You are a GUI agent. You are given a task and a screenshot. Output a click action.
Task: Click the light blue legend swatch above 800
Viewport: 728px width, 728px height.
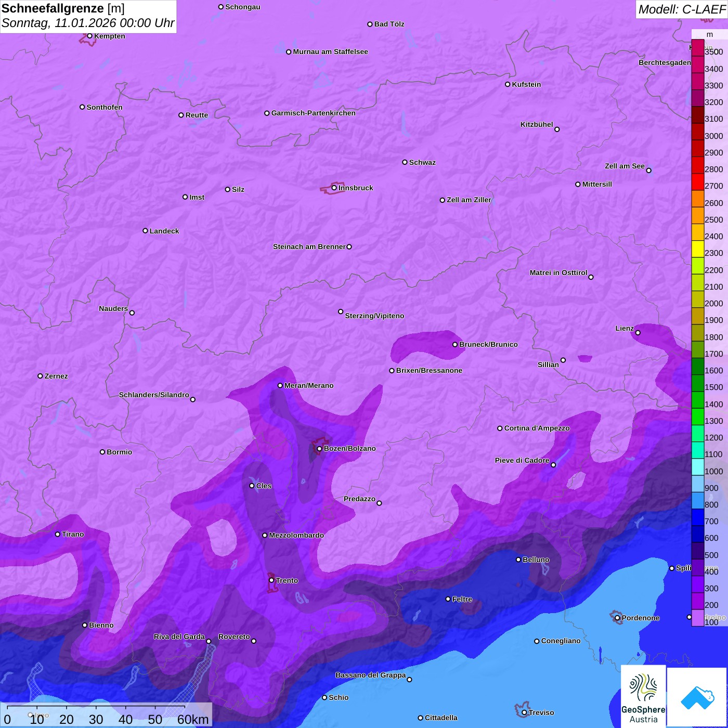click(697, 500)
